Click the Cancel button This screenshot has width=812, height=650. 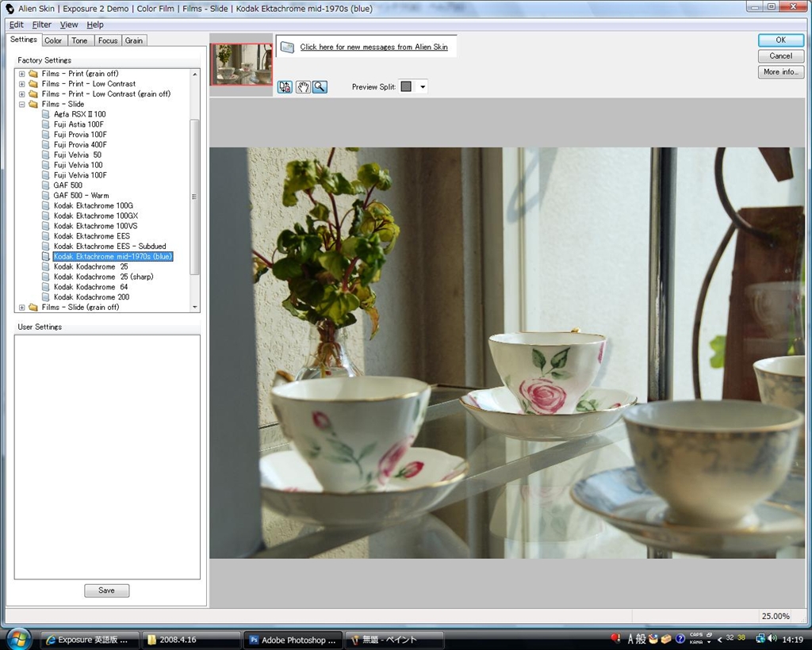click(780, 56)
